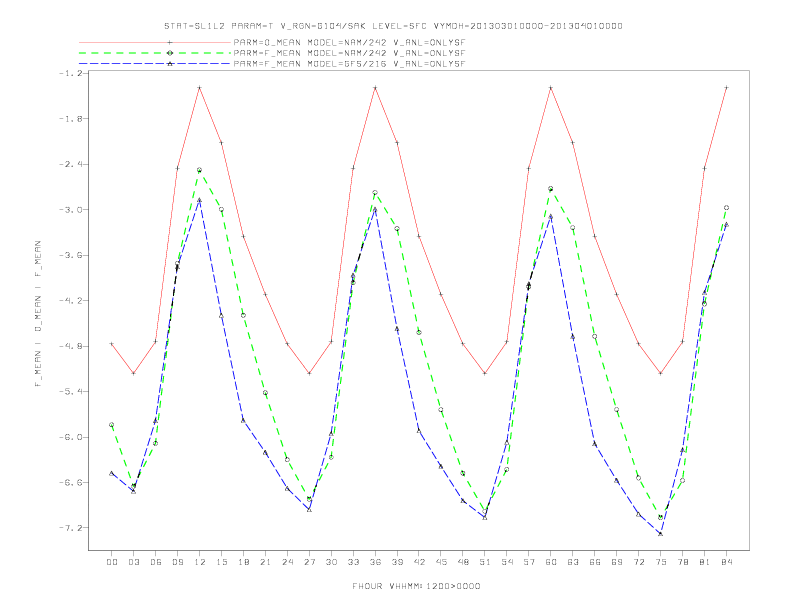Click forecast hour tick label 45
This screenshot has height=612, width=792.
click(x=441, y=562)
